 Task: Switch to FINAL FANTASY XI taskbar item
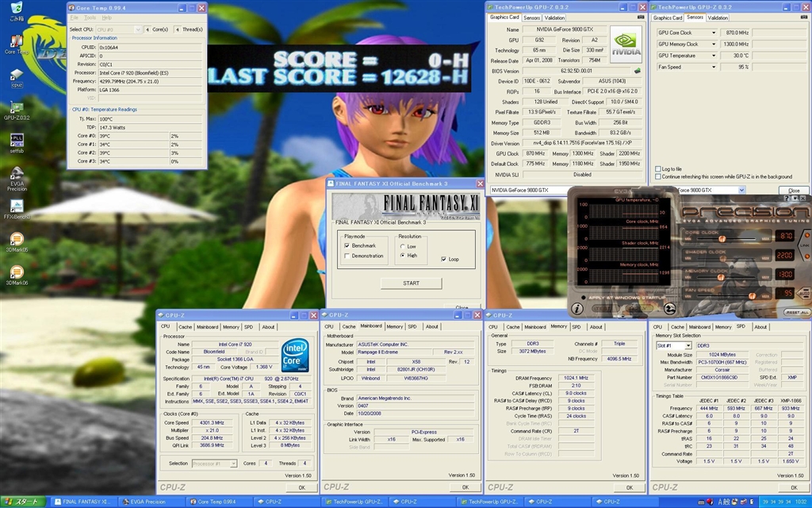pos(82,502)
